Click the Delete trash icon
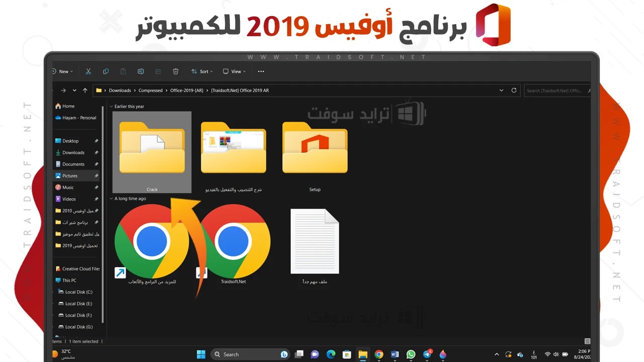 (x=176, y=71)
